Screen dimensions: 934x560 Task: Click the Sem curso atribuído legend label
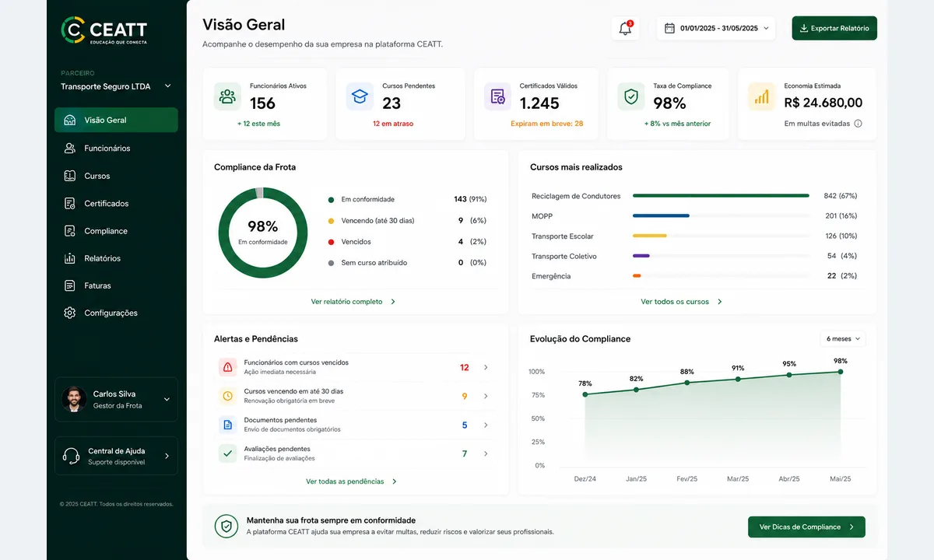pos(374,263)
